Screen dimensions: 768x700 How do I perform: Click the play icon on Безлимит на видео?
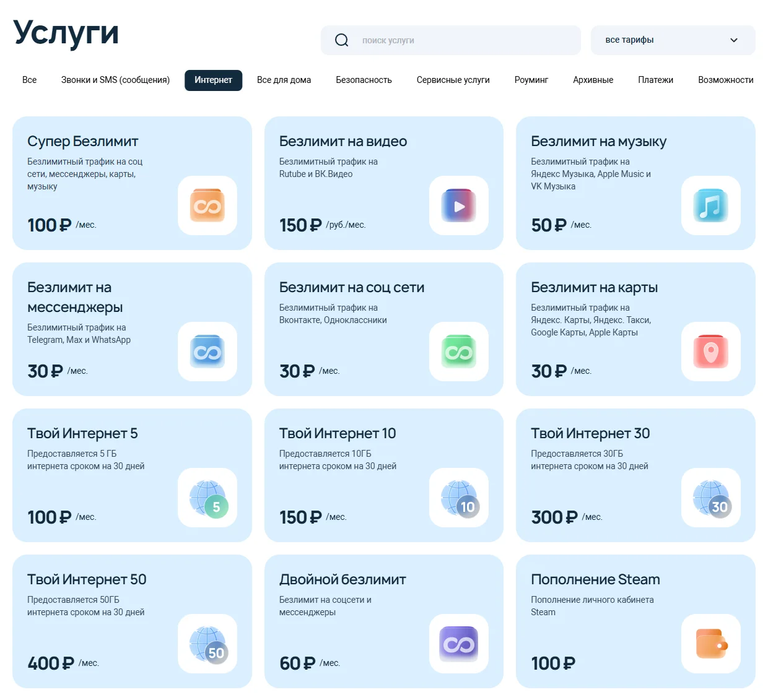tap(459, 205)
